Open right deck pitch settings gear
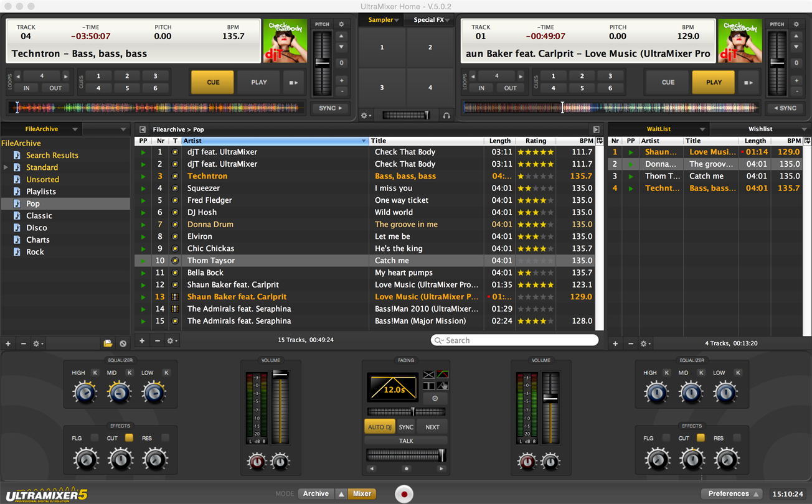Screen dimensions: 812x504 (796, 24)
